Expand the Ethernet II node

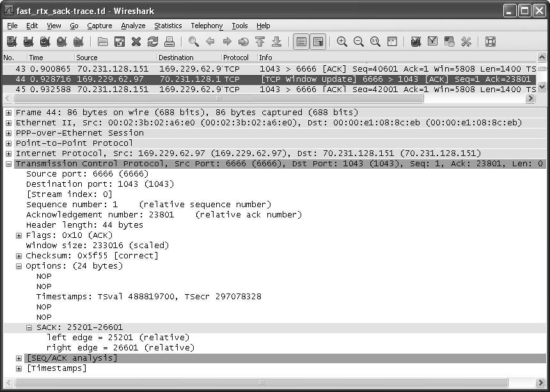tap(8, 123)
